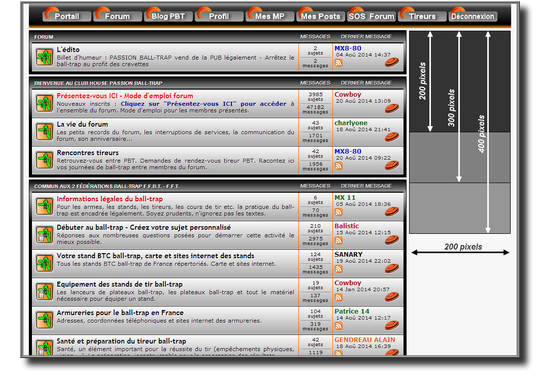Open the Tireurs navigation tab
Screen dimensions: 540x382
coord(422,16)
